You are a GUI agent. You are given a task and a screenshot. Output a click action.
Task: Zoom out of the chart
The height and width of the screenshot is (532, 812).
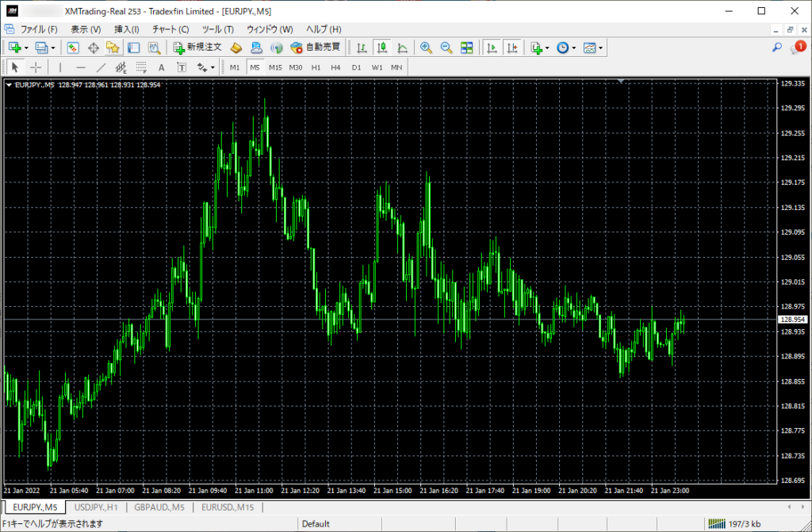pyautogui.click(x=446, y=48)
